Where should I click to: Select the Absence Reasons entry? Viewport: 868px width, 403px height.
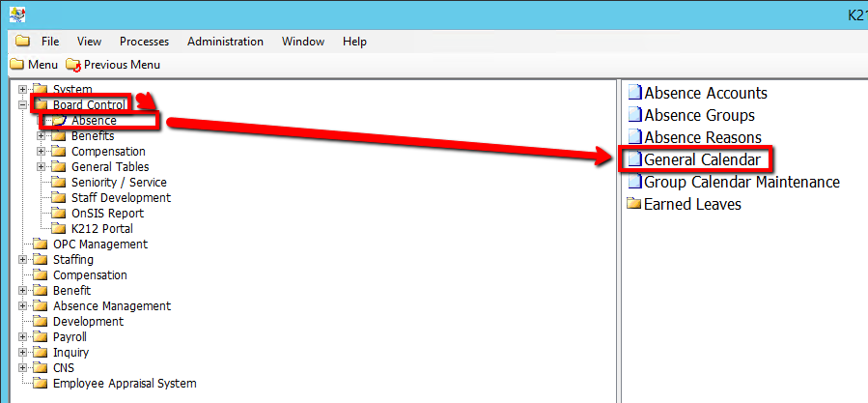pyautogui.click(x=702, y=137)
